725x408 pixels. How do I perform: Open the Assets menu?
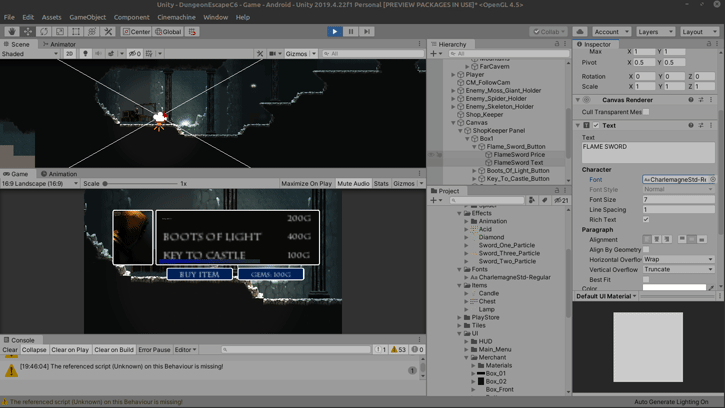pos(51,17)
